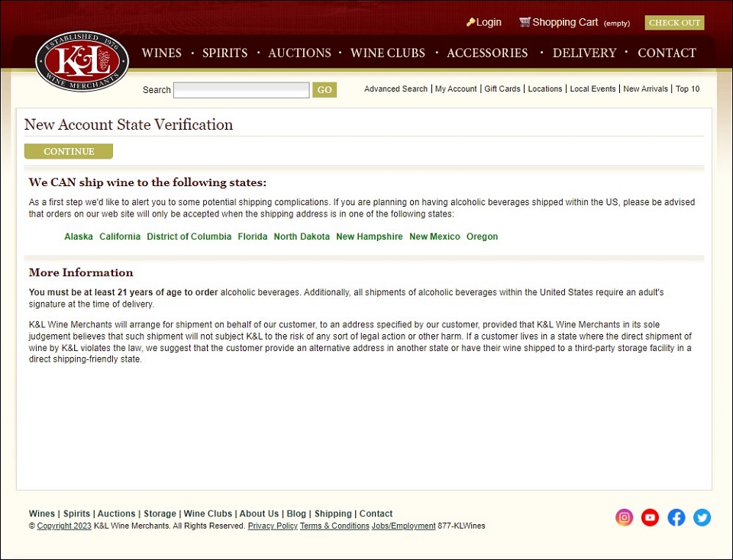
Task: Go to the Auctions section
Action: point(299,53)
